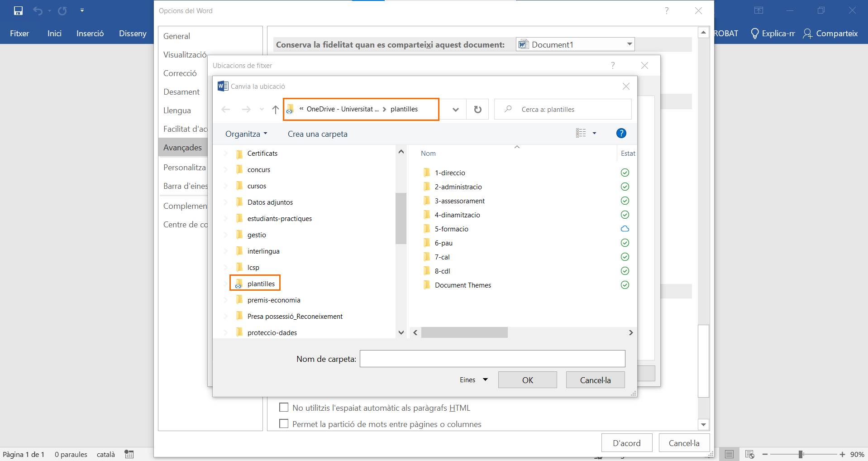Click the search magnifier icon
The image size is (868, 461).
pyautogui.click(x=508, y=109)
